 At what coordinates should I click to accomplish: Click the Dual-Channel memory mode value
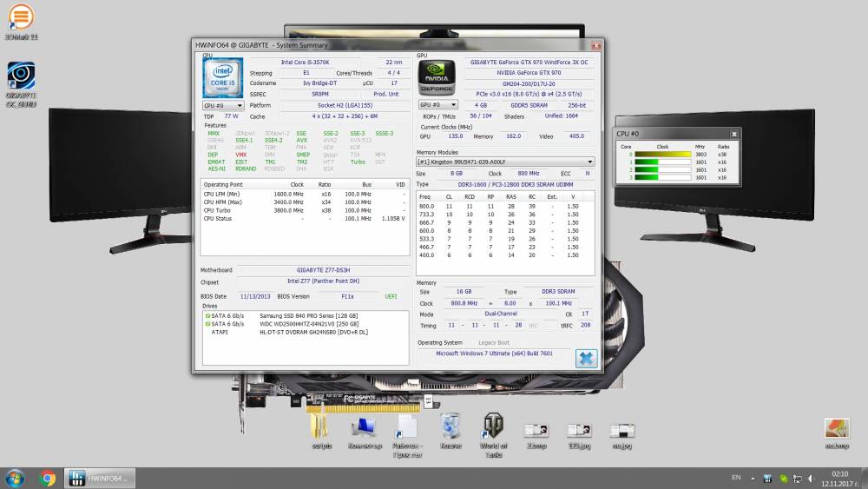click(x=501, y=314)
